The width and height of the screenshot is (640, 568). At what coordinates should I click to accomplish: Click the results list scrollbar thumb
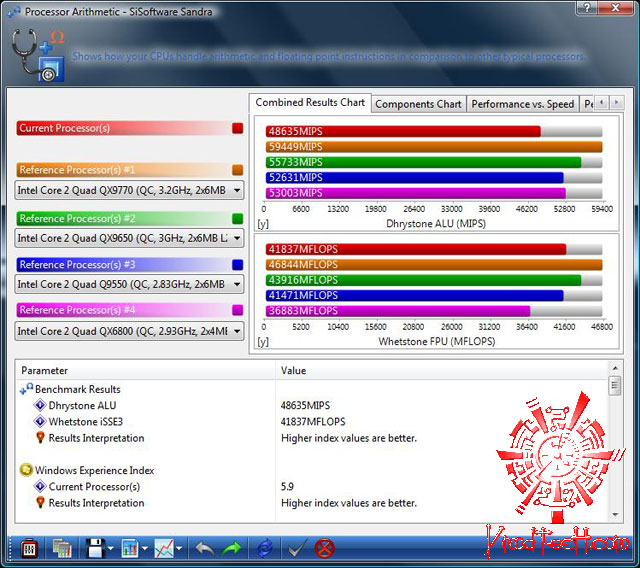(x=615, y=386)
